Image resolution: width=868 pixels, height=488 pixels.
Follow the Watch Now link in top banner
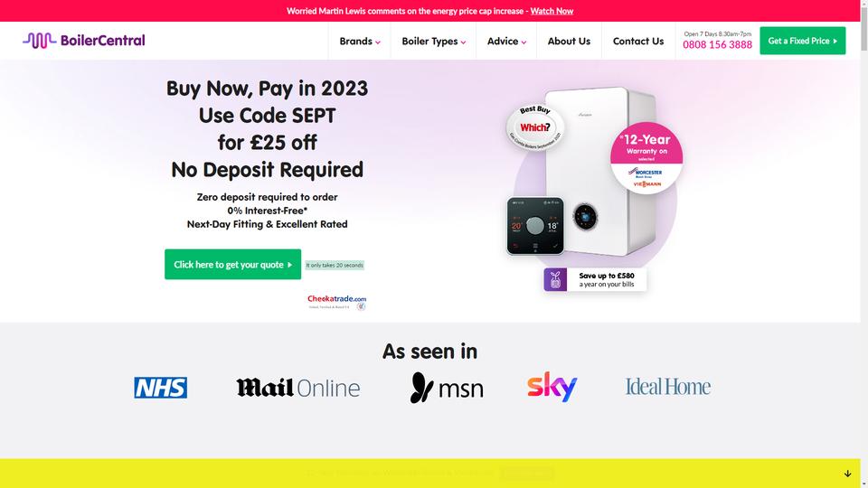(552, 11)
